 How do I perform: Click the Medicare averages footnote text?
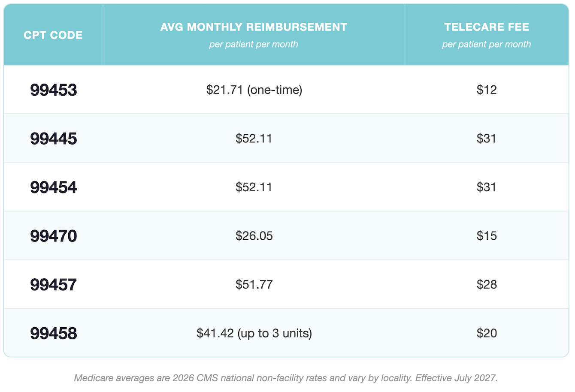286,378
